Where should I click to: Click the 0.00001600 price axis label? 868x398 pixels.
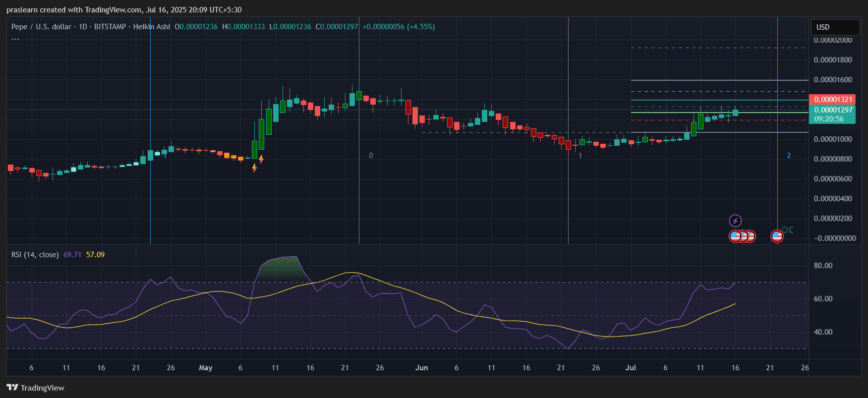(833, 80)
